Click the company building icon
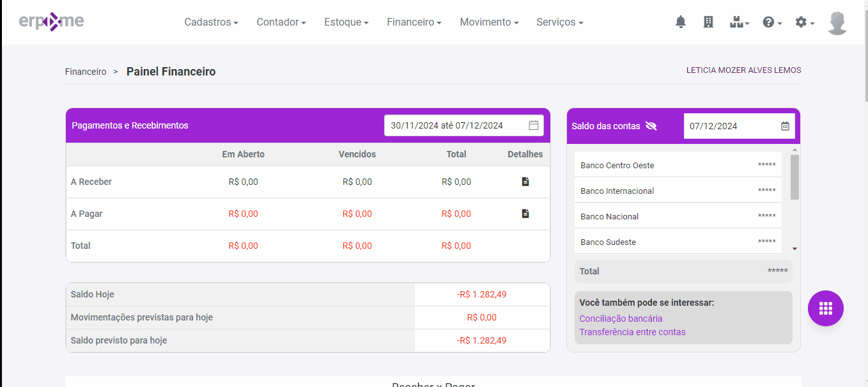 click(708, 22)
